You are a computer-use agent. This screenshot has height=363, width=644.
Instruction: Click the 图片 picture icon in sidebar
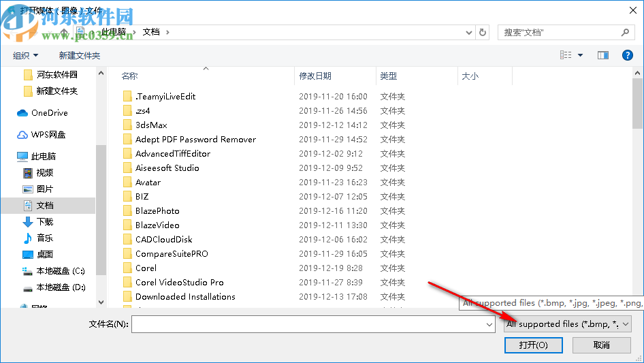[27, 189]
